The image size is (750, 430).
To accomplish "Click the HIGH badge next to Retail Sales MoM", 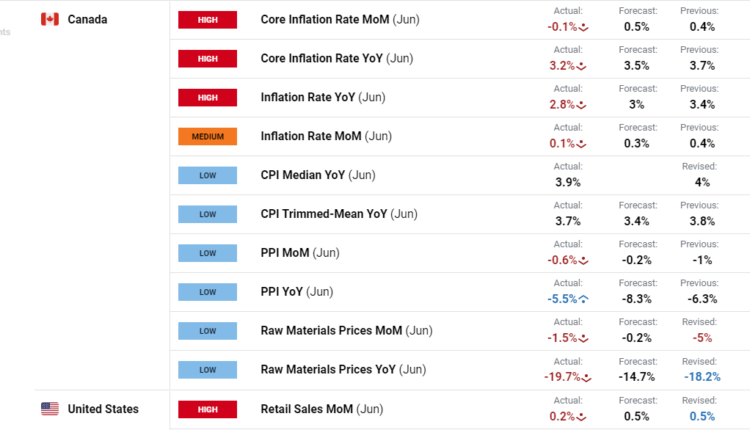I will pos(207,409).
